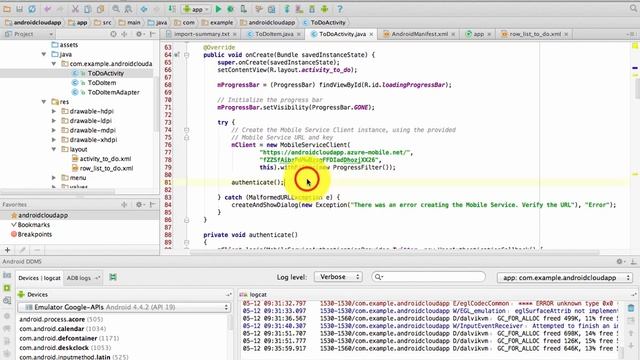Close the ToDoActivity.java tab
640x360 pixels.
[371, 34]
